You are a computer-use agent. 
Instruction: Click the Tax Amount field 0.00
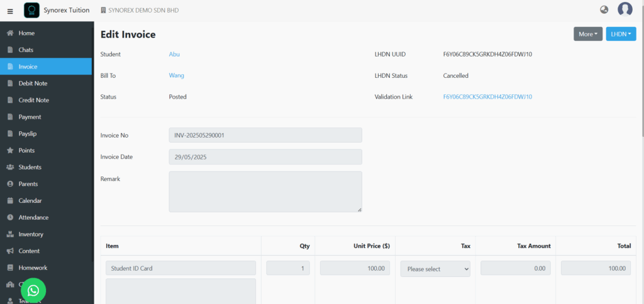point(516,268)
